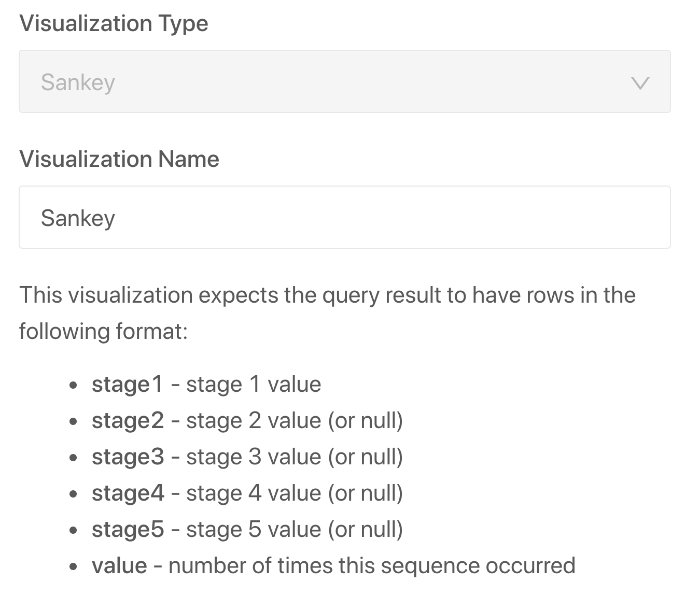
Task: Click the bold stage4 term
Action: [128, 493]
